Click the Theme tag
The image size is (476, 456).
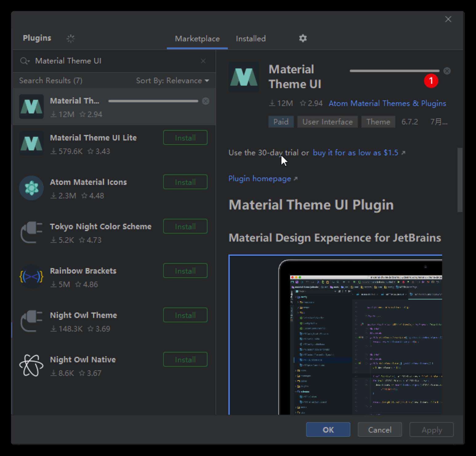378,122
